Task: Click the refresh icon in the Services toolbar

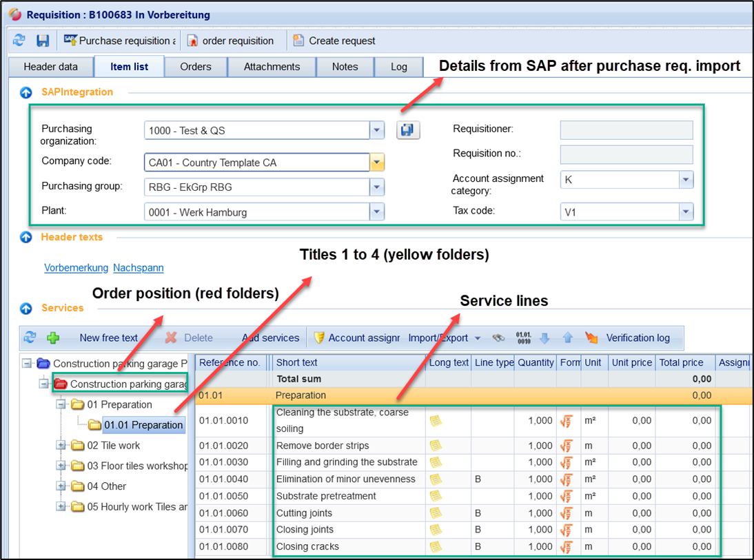Action: pyautogui.click(x=30, y=338)
